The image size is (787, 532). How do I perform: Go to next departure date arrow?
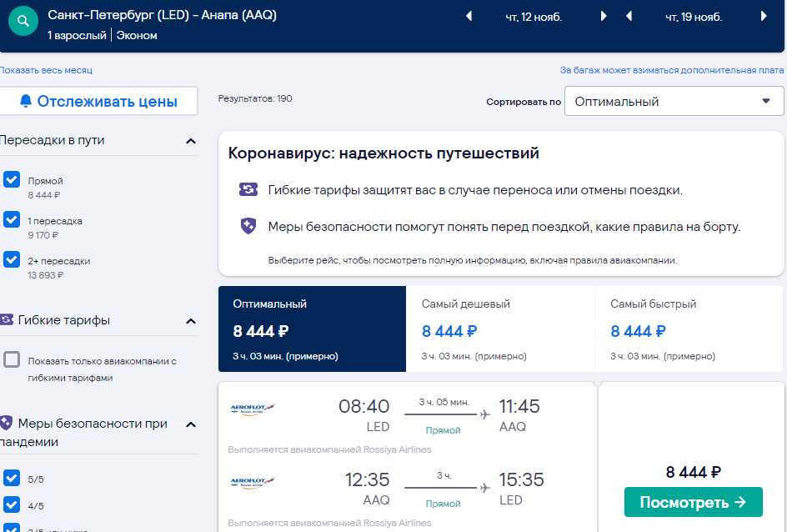click(604, 17)
